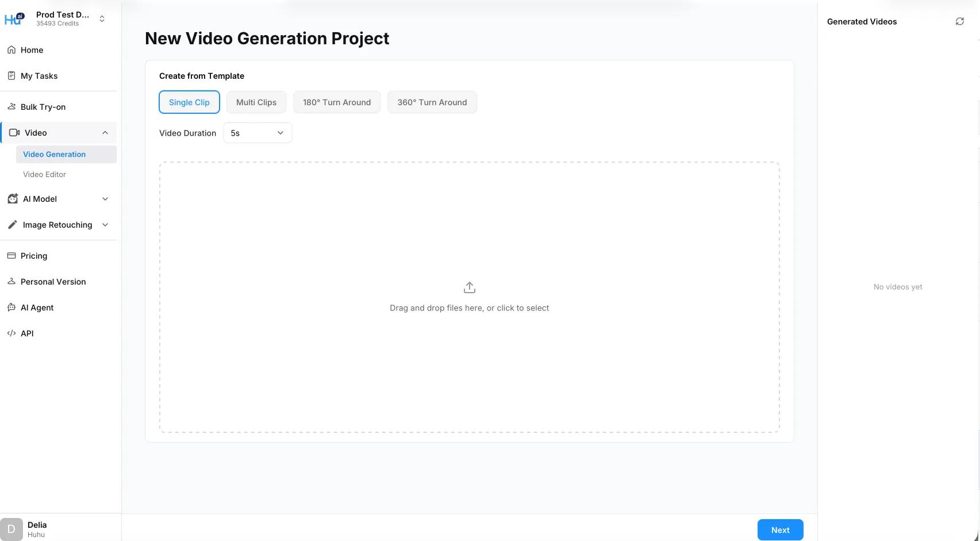Open Personal Version link
Screen dimensions: 980x541
coord(53,282)
